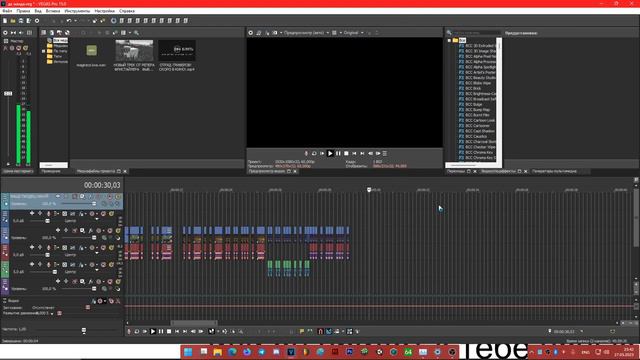Select BCC Bump Map effect
This screenshot has width=640, height=360.
(x=477, y=110)
